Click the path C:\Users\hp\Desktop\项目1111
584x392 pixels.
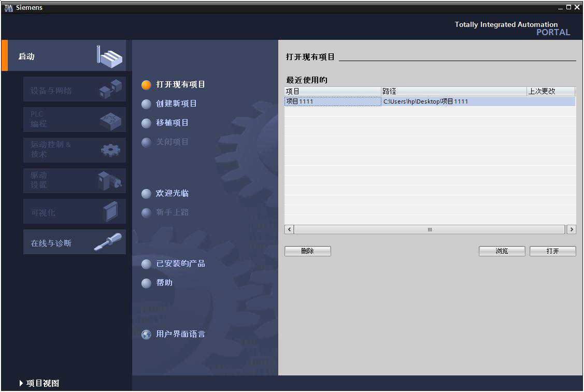click(x=425, y=101)
